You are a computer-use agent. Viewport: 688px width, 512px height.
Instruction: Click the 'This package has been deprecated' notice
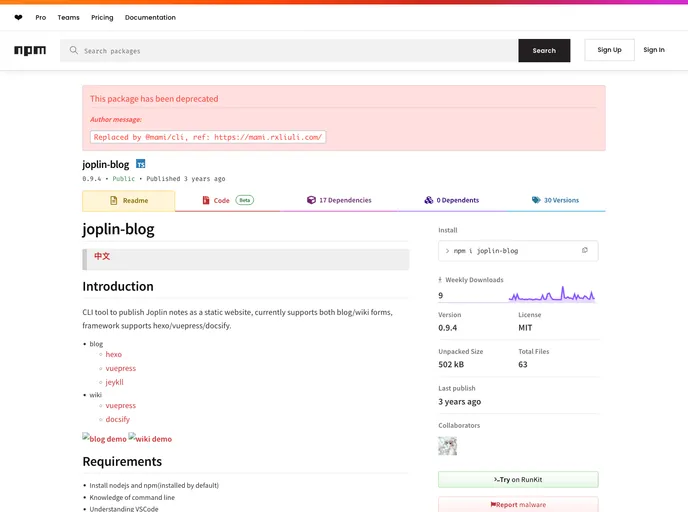click(154, 99)
